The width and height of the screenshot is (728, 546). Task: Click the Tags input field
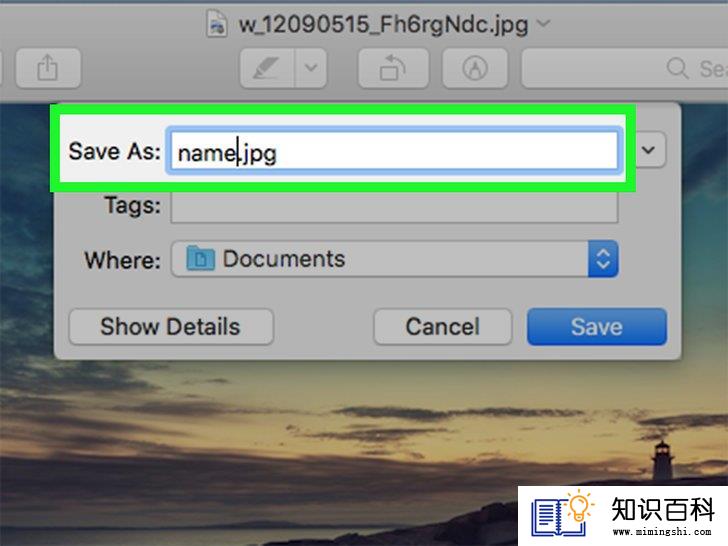pyautogui.click(x=394, y=207)
